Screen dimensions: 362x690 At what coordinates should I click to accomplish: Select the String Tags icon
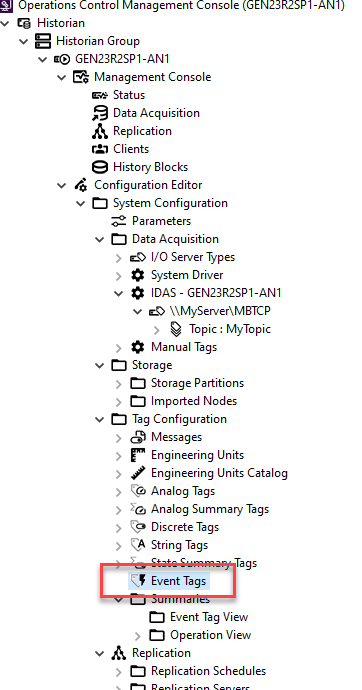pos(138,545)
